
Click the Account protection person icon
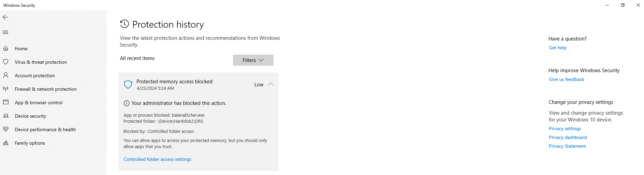point(6,76)
